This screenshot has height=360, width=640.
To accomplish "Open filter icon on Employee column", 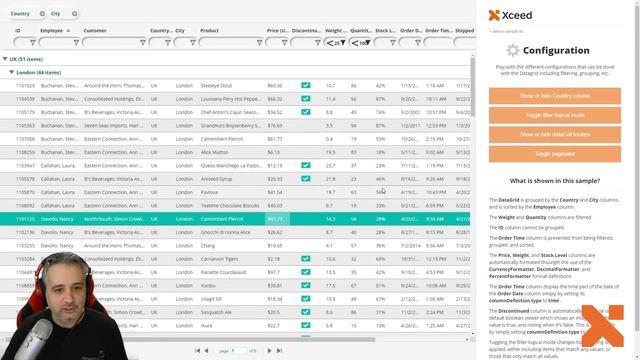I will [76, 42].
